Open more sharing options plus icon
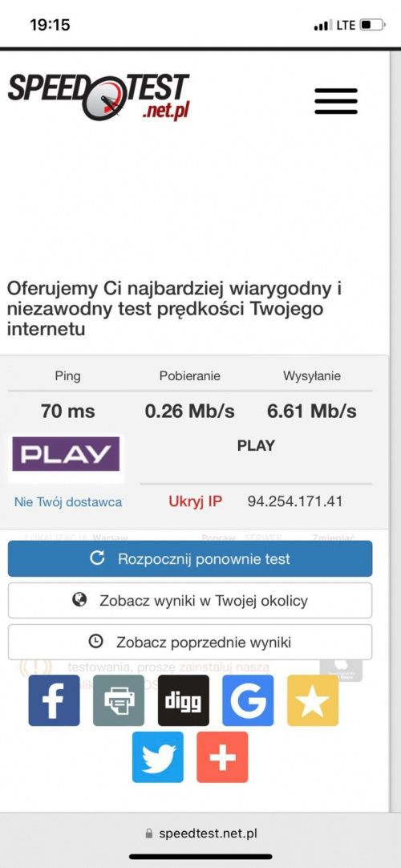This screenshot has height=868, width=401. point(222,757)
